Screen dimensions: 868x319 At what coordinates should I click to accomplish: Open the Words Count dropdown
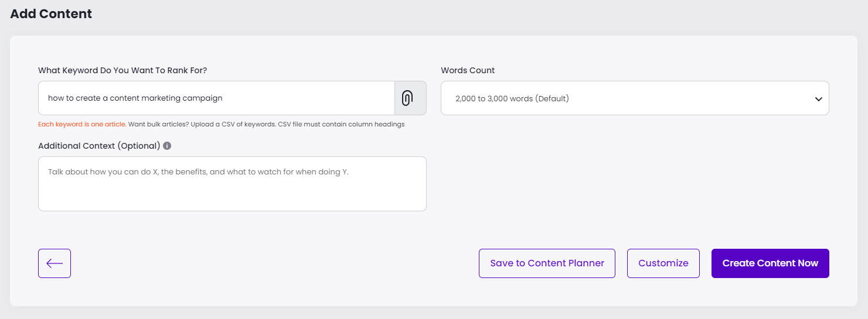[x=635, y=98]
